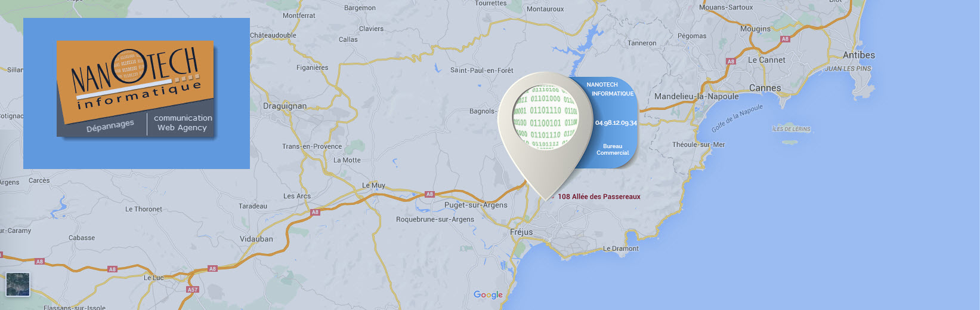Click the A57 highway badge
This screenshot has width=980, height=310.
[192, 290]
